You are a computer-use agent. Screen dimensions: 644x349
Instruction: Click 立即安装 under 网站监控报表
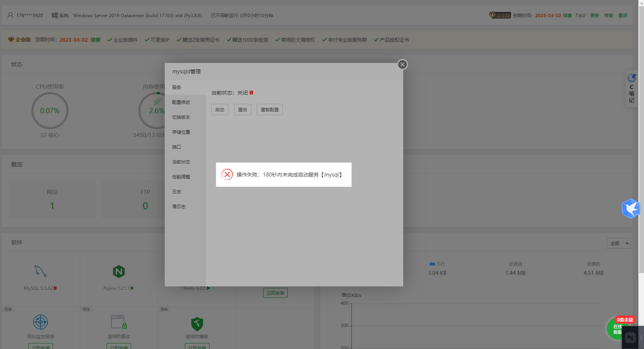[x=41, y=346]
